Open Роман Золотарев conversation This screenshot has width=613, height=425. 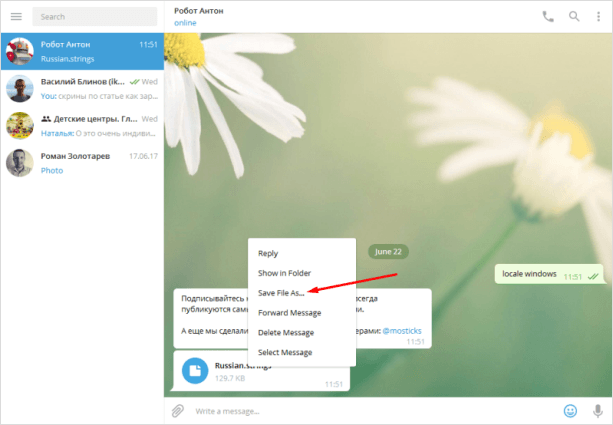(82, 163)
